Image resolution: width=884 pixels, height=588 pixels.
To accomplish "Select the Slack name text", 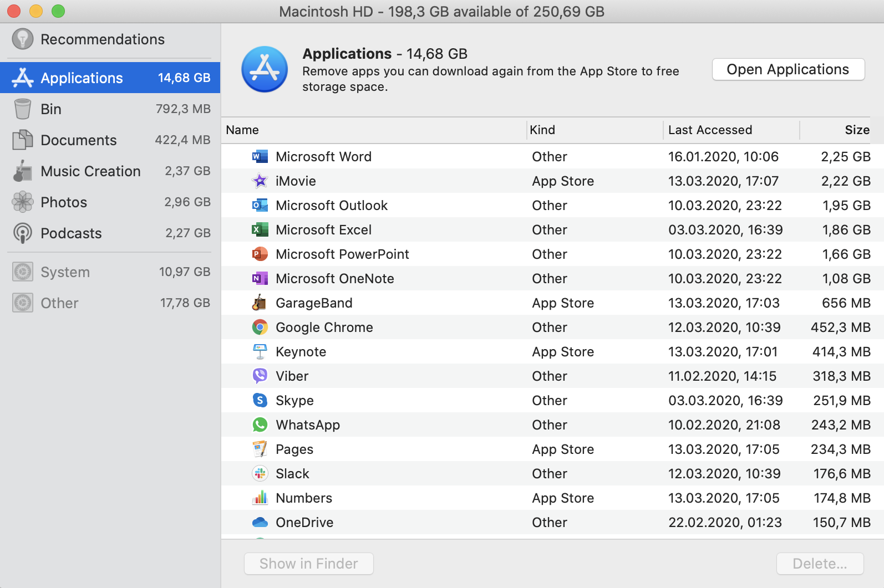I will click(x=292, y=473).
